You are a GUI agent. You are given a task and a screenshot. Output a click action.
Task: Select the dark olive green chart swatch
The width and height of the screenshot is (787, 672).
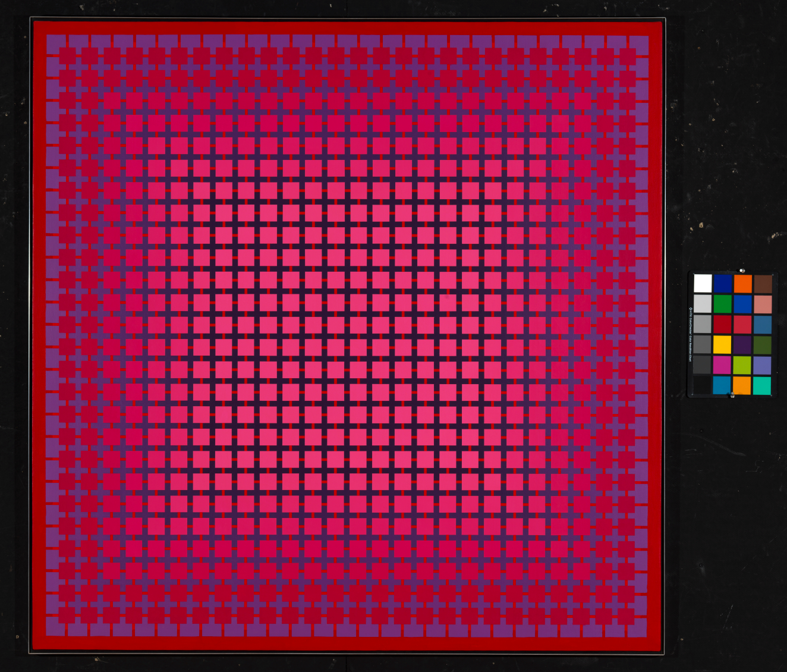[763, 345]
